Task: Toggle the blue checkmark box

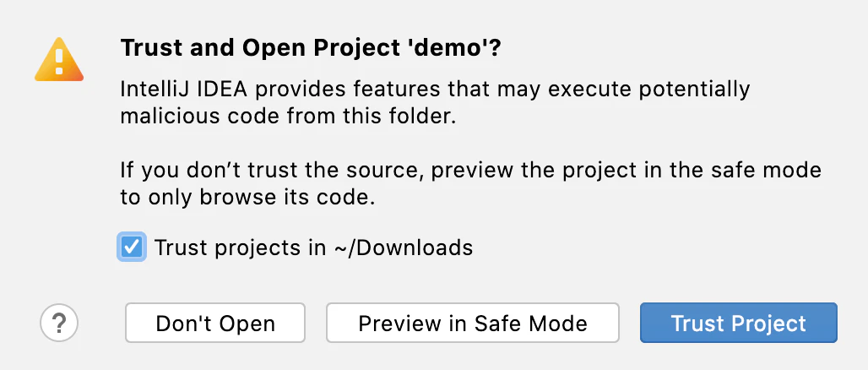Action: (132, 247)
